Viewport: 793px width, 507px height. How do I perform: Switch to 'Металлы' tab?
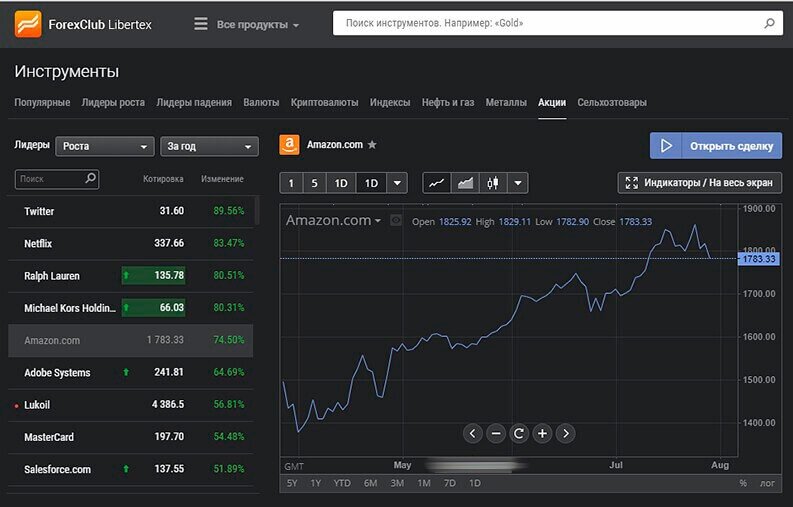[506, 102]
